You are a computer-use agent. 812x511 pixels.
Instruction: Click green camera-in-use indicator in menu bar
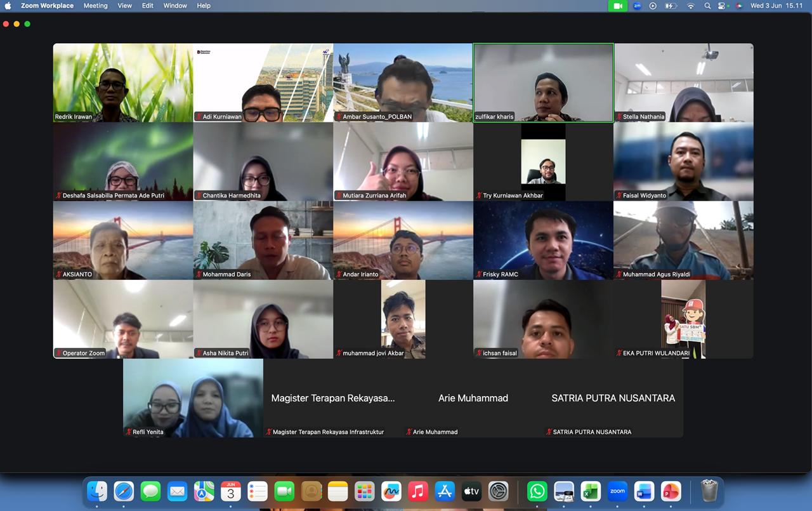(618, 6)
